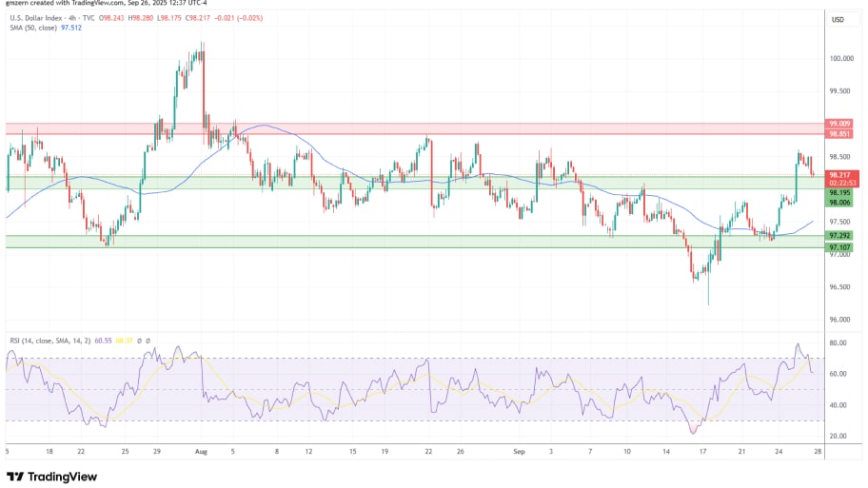Click the SMA value 97.512 in legend
868x488 pixels.
point(70,29)
